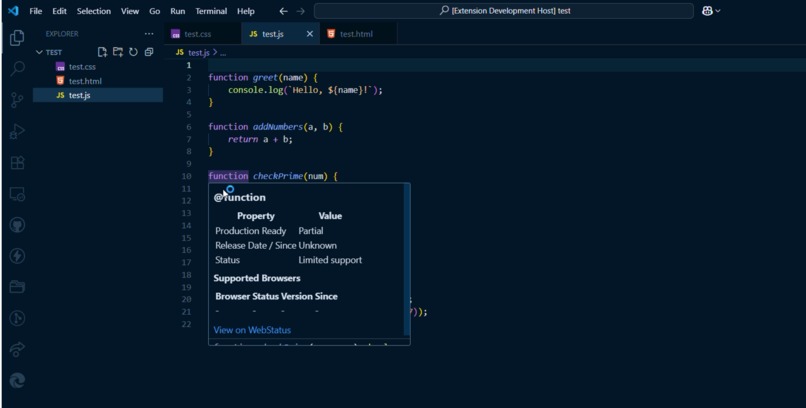This screenshot has height=408, width=806.
Task: Open the GitHub view in activity bar
Action: [x=17, y=225]
